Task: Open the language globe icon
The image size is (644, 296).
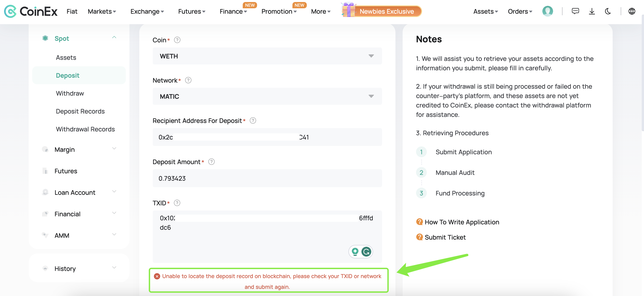Action: (x=631, y=11)
